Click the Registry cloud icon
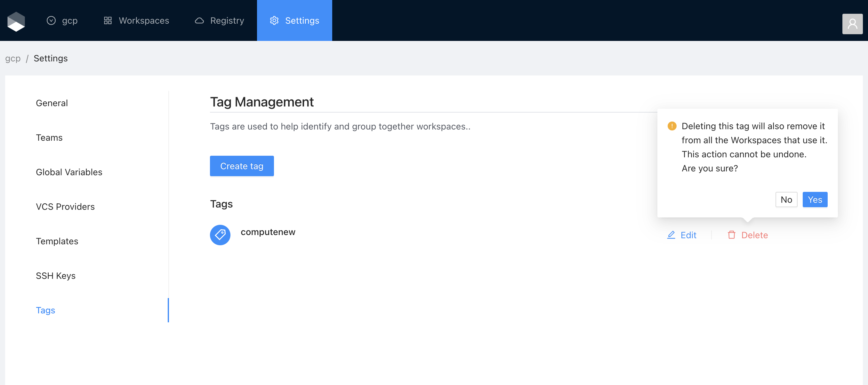 [199, 21]
